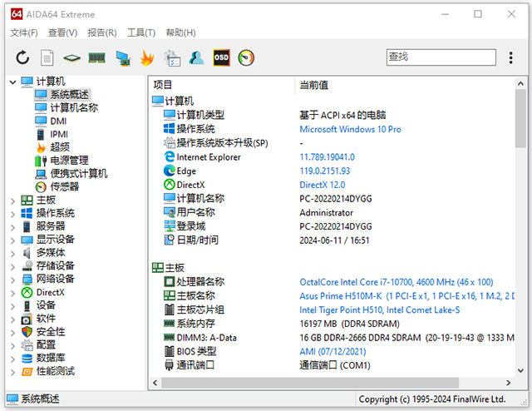Select the 通讯端口 row
Image resolution: width=532 pixels, height=411 pixels.
click(332, 365)
